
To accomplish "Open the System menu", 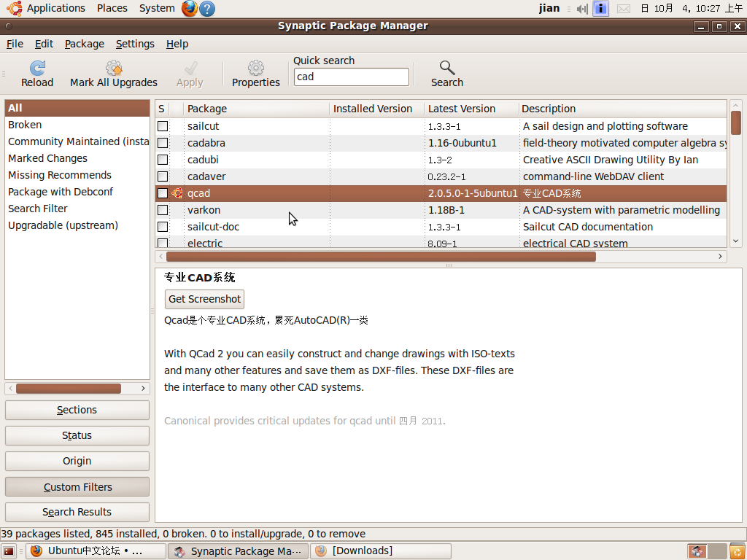I will point(157,9).
